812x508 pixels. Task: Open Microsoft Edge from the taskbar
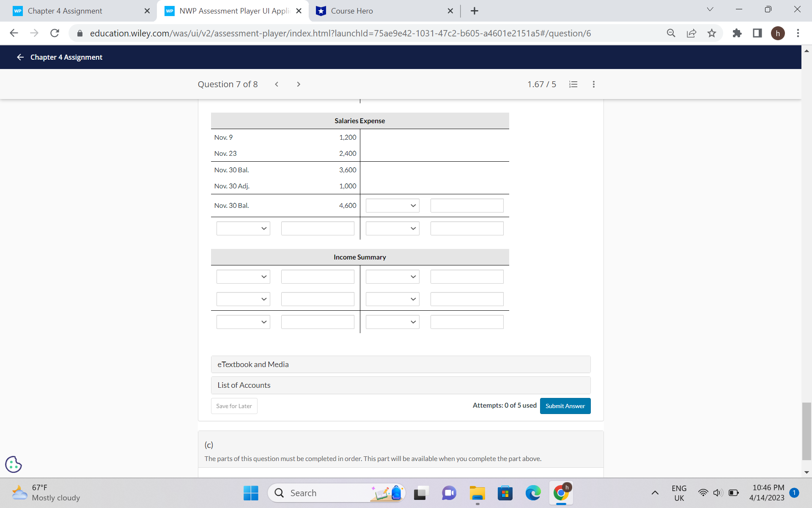pos(533,493)
